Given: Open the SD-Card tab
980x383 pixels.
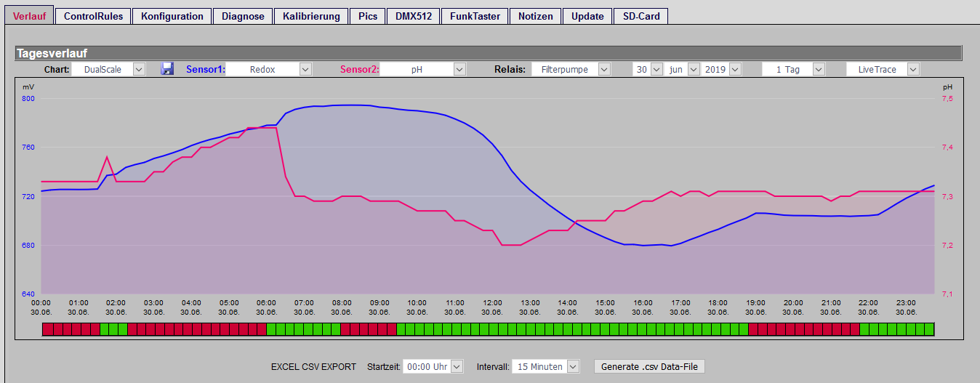Looking at the screenshot, I should [640, 16].
